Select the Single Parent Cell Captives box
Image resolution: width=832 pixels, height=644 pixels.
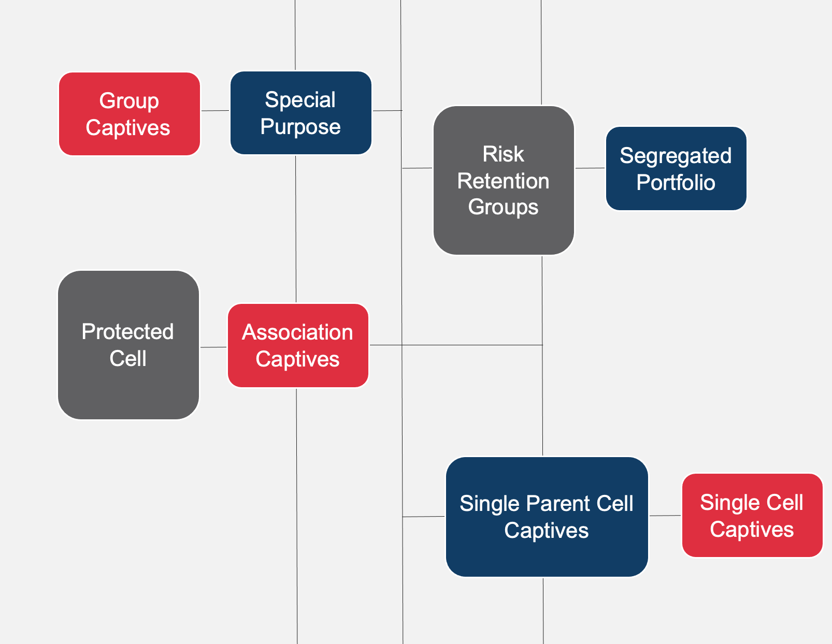point(547,517)
